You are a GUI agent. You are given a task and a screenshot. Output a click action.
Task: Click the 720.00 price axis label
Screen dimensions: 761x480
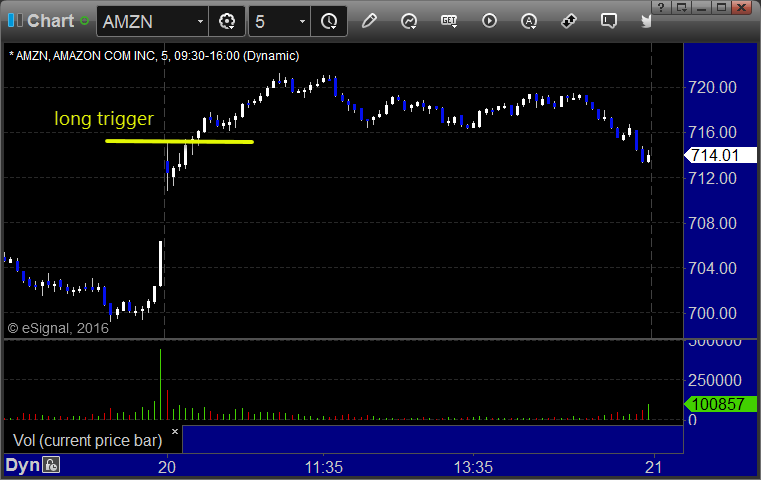(x=712, y=87)
